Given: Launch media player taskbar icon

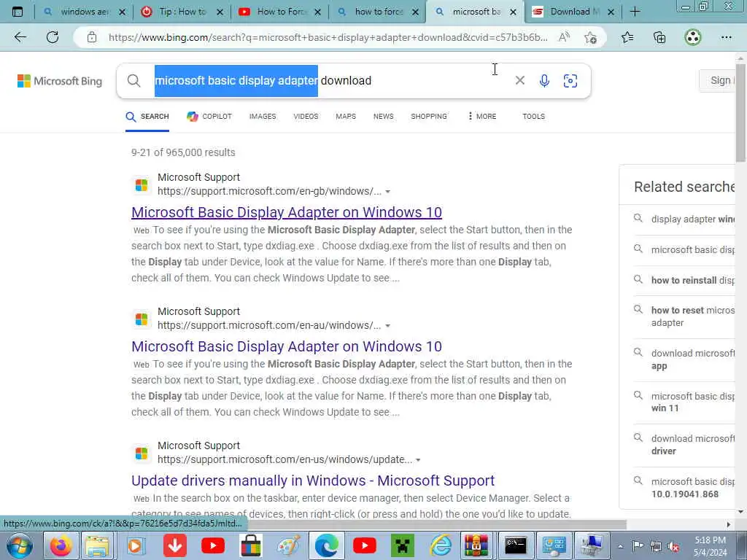Looking at the screenshot, I should pos(136,545).
